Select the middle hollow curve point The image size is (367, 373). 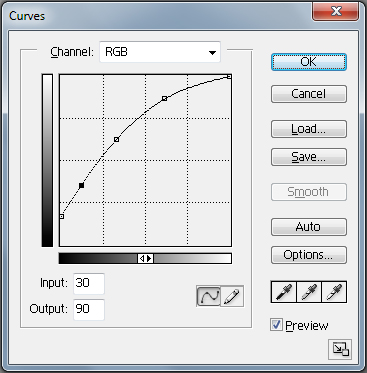[116, 139]
